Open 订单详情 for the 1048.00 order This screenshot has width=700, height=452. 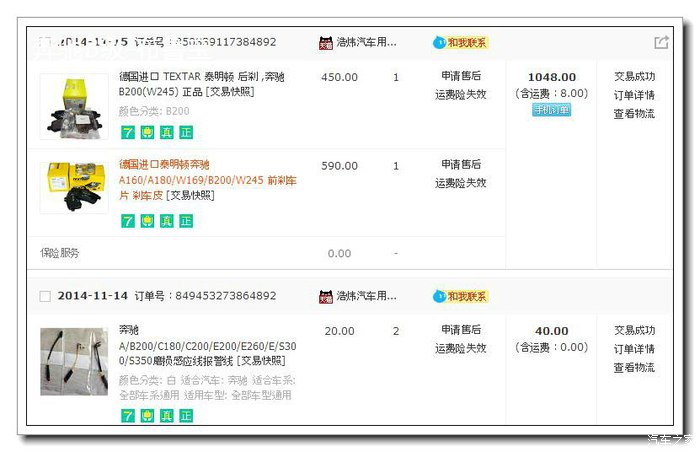[x=634, y=95]
